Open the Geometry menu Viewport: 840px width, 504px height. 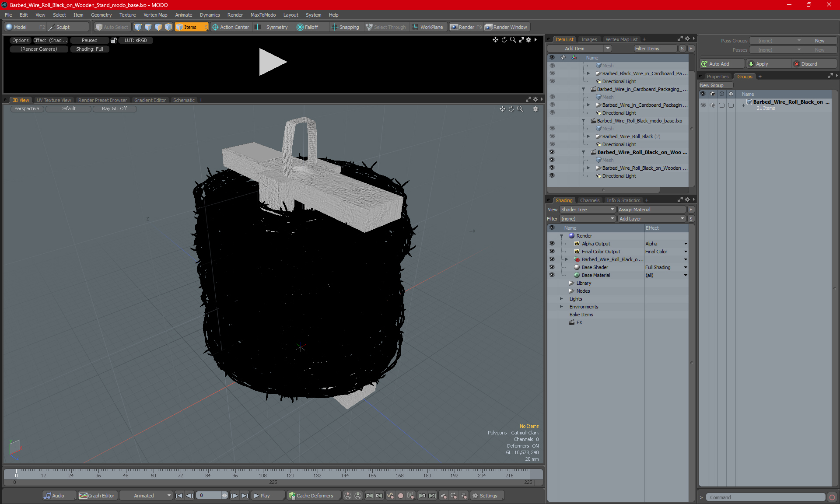(101, 15)
